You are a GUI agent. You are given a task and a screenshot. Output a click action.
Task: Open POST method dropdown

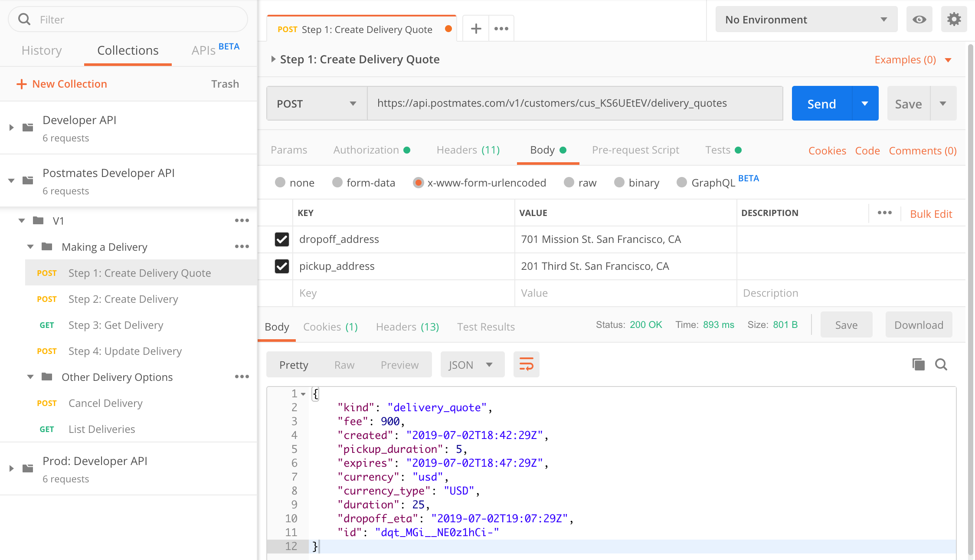tap(317, 103)
